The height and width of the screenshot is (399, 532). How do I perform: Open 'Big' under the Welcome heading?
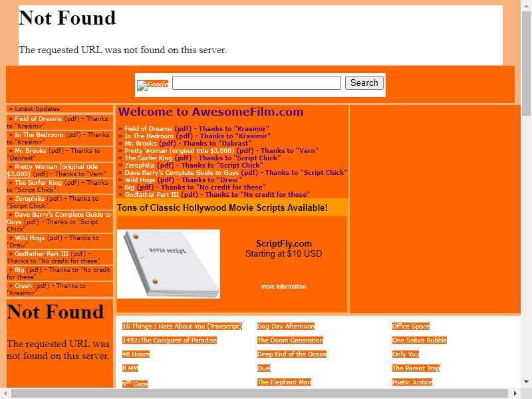pos(129,187)
